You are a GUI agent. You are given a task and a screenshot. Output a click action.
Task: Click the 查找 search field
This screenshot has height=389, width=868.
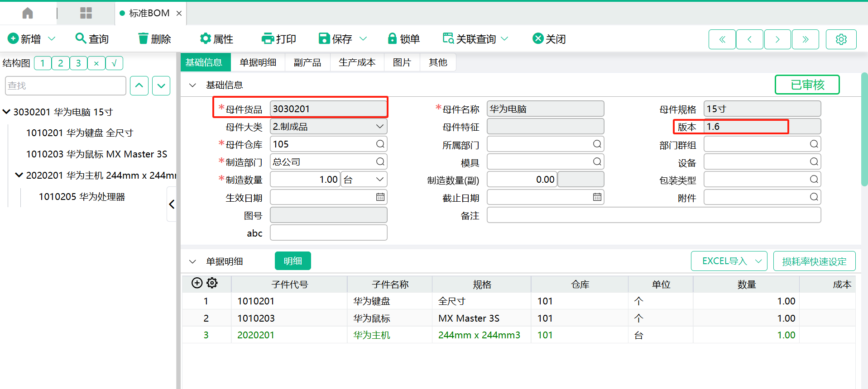(x=66, y=85)
